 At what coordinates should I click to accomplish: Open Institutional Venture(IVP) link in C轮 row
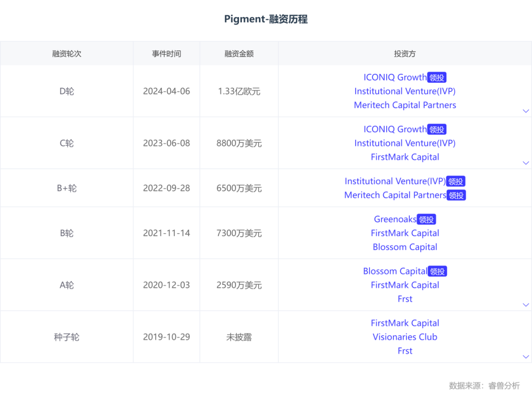pyautogui.click(x=405, y=143)
